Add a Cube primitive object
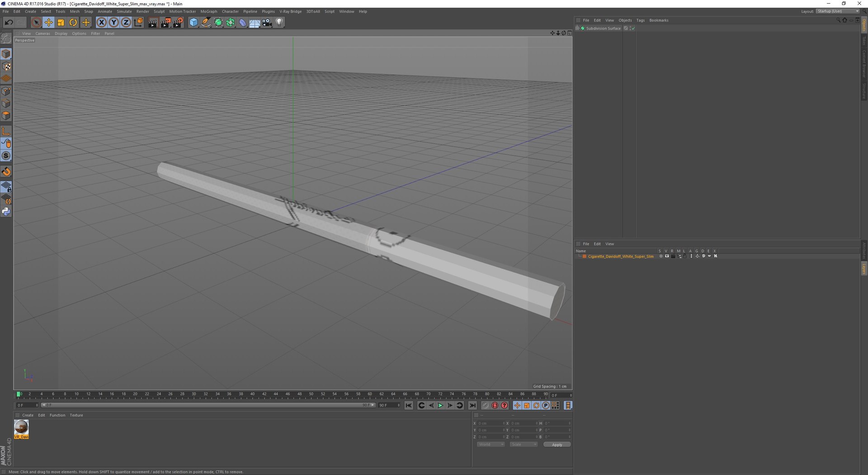The width and height of the screenshot is (868, 475). coord(193,22)
